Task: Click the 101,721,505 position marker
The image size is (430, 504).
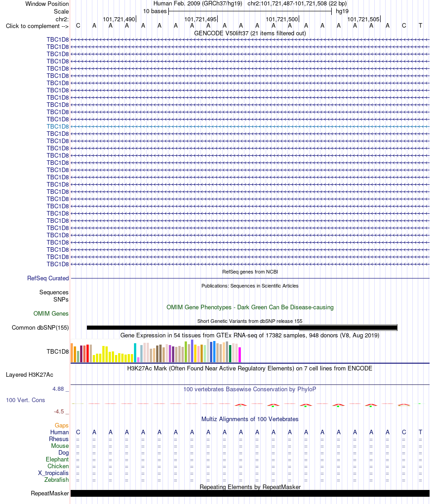Action: point(363,19)
